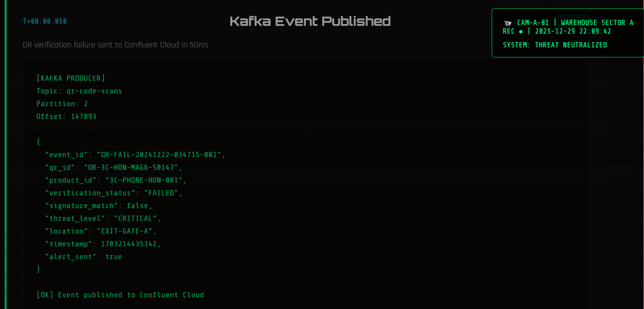Click the 'Partition: 2' line
Viewport: 644px width, 309px height.
coord(62,104)
